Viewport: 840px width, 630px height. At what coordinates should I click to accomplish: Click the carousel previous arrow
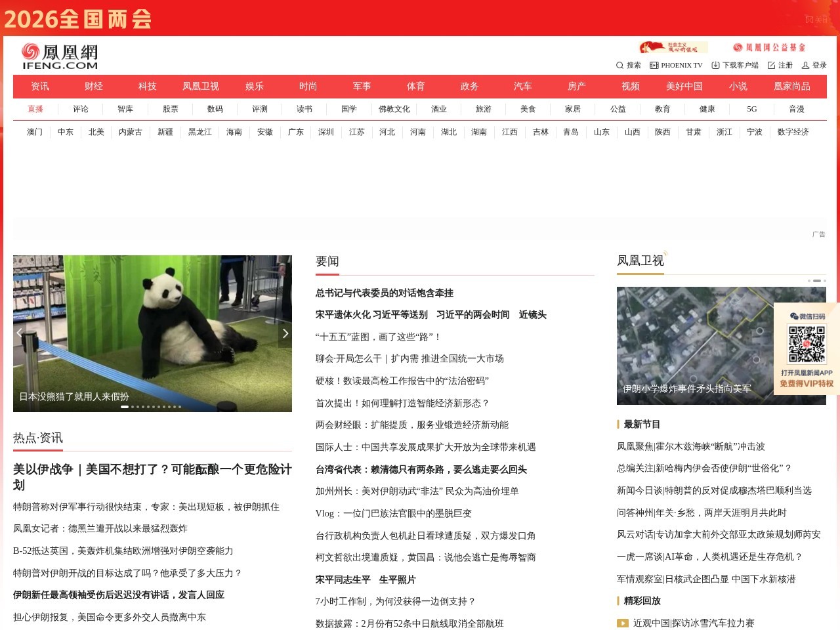(x=19, y=333)
